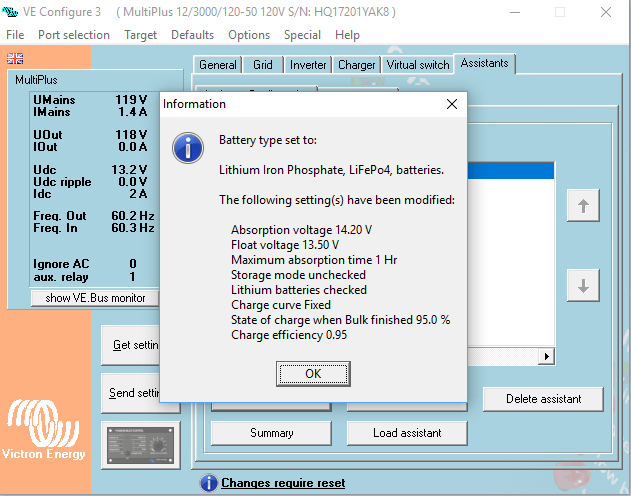Close the Information dialog with X
Screen dimensions: 631x496
click(452, 104)
